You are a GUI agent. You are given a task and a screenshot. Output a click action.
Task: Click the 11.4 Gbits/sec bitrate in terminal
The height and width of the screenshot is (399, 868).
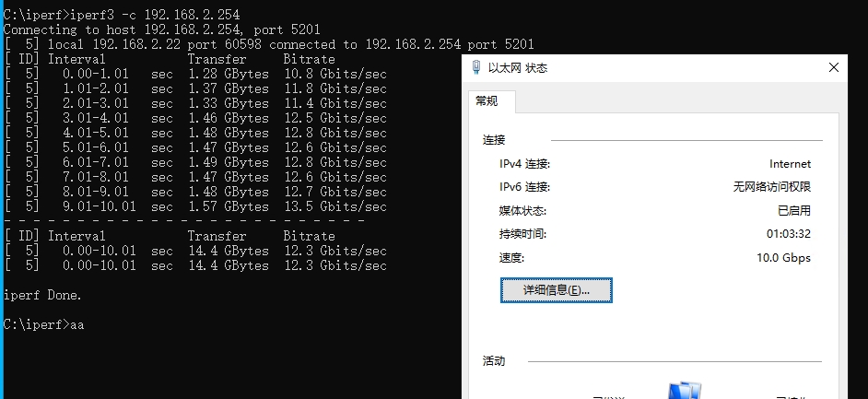click(x=335, y=103)
